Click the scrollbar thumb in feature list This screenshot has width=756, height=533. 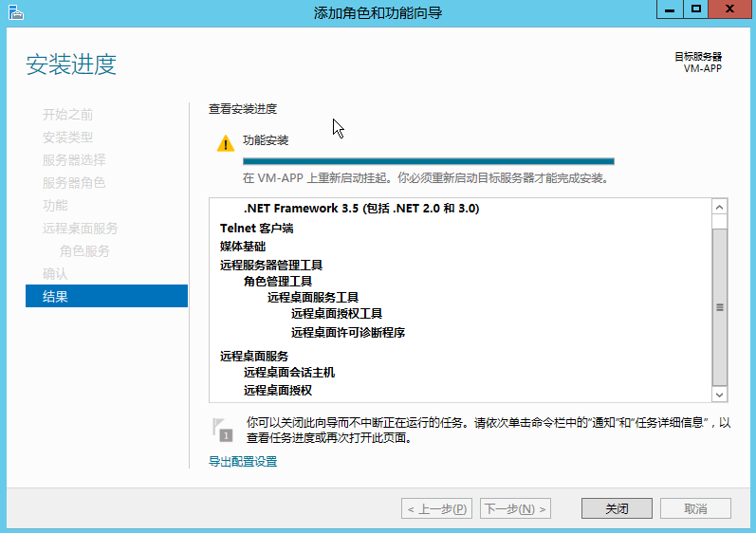point(719,307)
